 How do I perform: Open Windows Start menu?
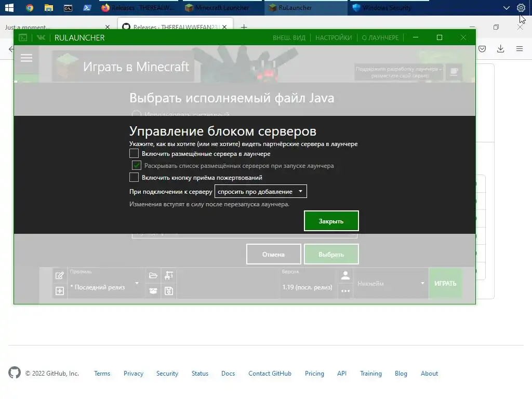[x=9, y=7]
